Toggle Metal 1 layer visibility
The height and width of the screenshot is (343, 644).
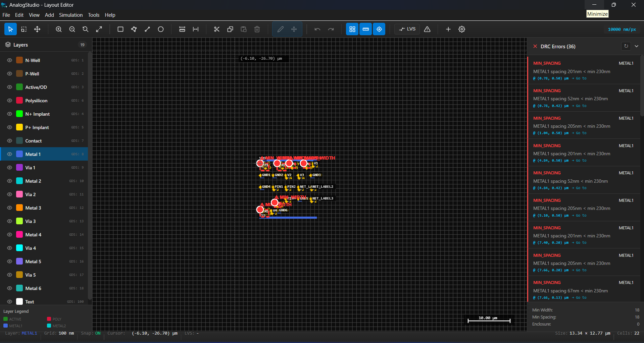9,154
